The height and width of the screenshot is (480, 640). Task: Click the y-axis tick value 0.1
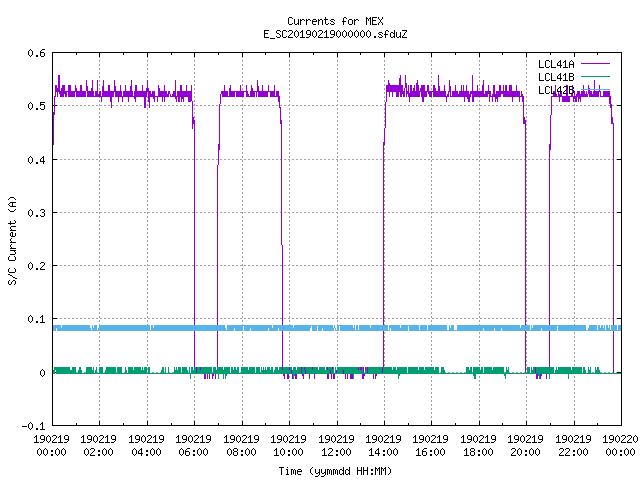pos(36,319)
